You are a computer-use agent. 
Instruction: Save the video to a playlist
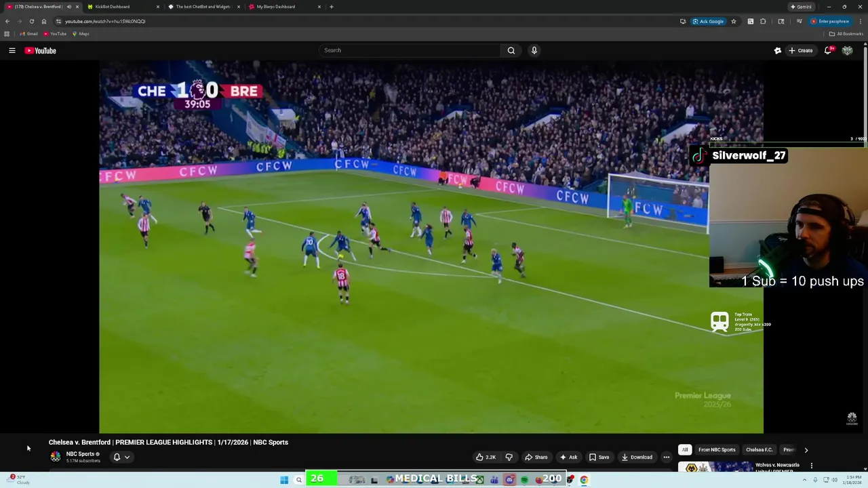[x=599, y=457]
